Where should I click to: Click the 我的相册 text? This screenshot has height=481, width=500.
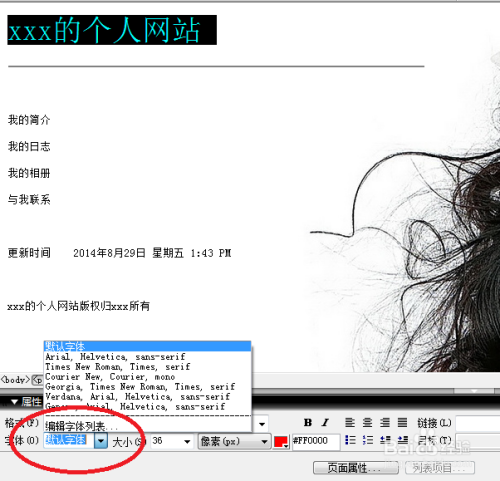29,173
